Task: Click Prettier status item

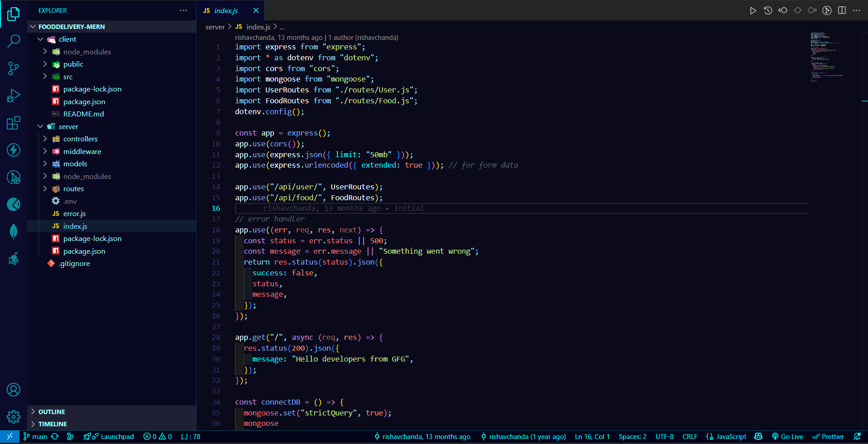Action: pos(828,437)
